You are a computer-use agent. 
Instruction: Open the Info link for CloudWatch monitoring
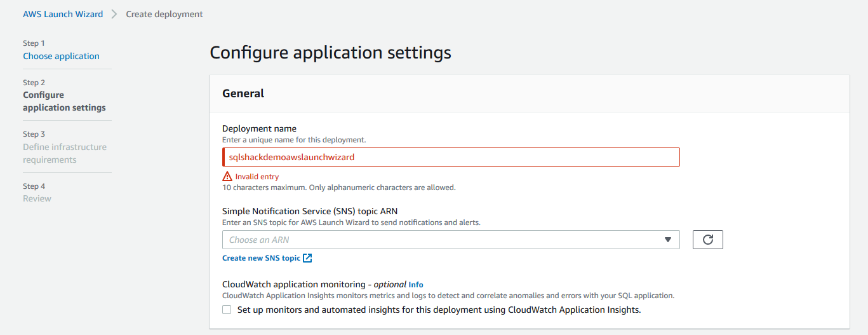tap(416, 285)
